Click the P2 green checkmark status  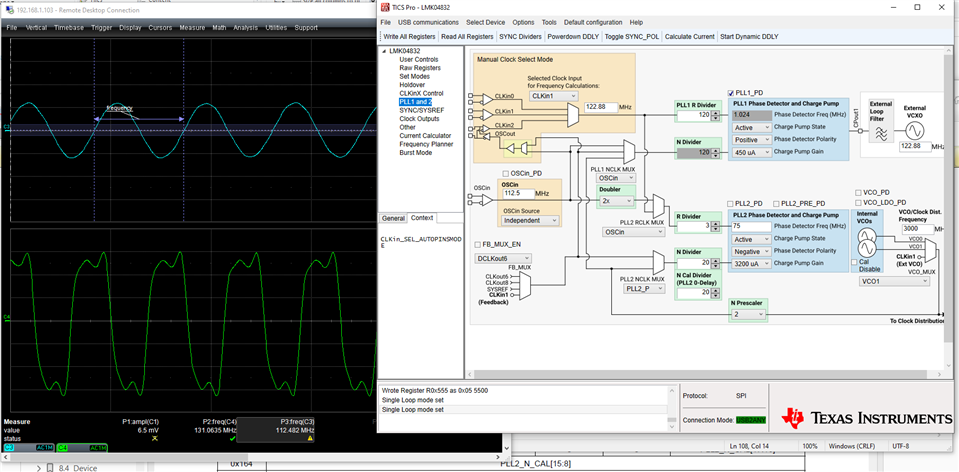pyautogui.click(x=232, y=438)
